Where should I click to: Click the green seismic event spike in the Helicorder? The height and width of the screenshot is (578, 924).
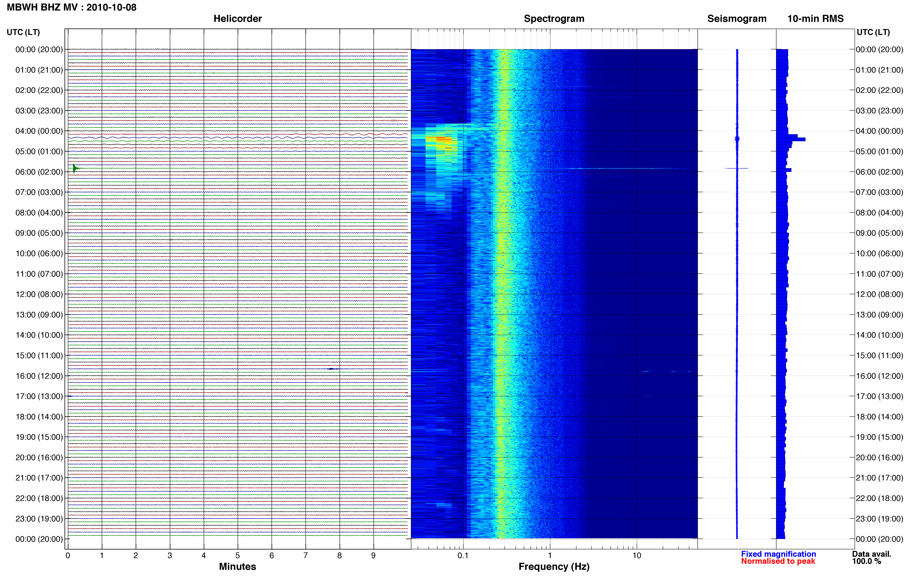(x=75, y=168)
